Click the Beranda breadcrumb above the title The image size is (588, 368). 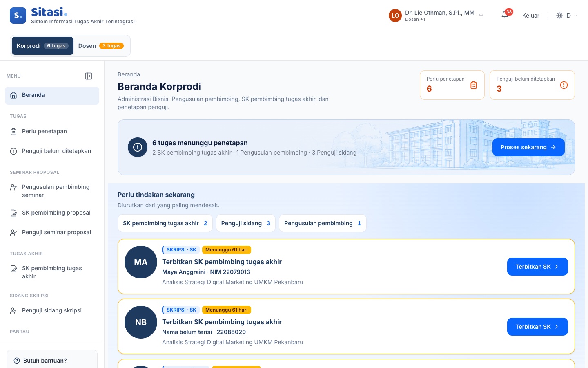129,74
